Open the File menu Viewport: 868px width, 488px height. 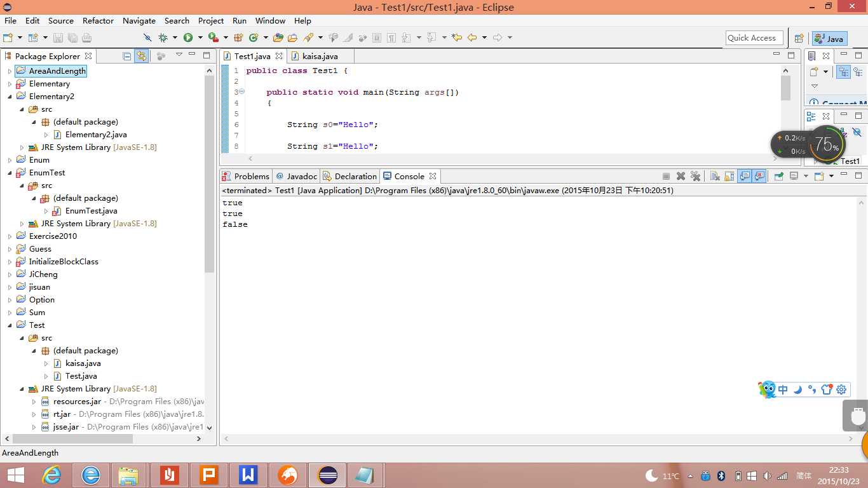10,21
